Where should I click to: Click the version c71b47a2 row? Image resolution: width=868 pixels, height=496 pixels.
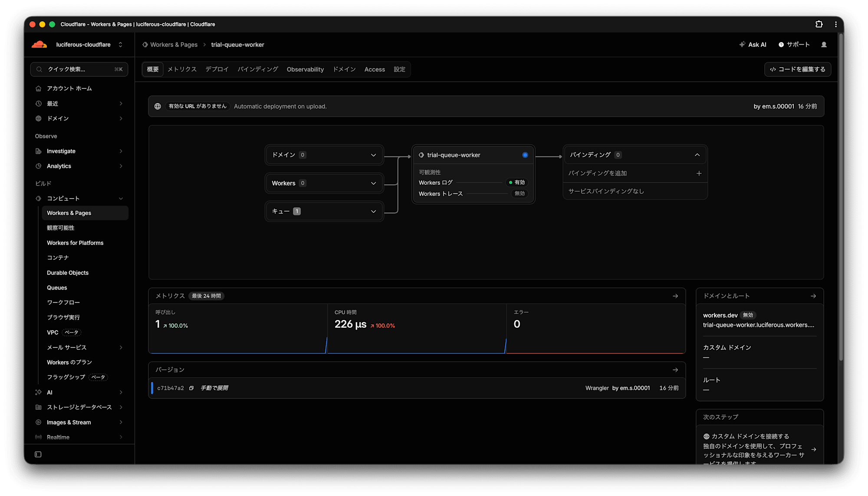[417, 388]
